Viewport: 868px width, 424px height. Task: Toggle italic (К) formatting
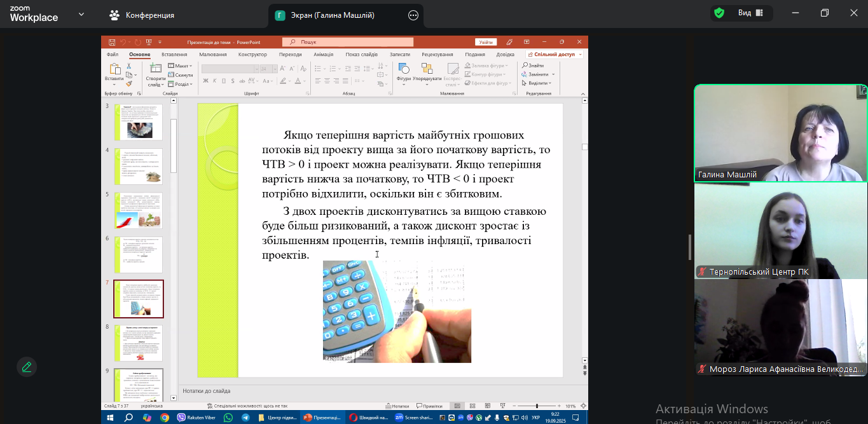point(214,81)
